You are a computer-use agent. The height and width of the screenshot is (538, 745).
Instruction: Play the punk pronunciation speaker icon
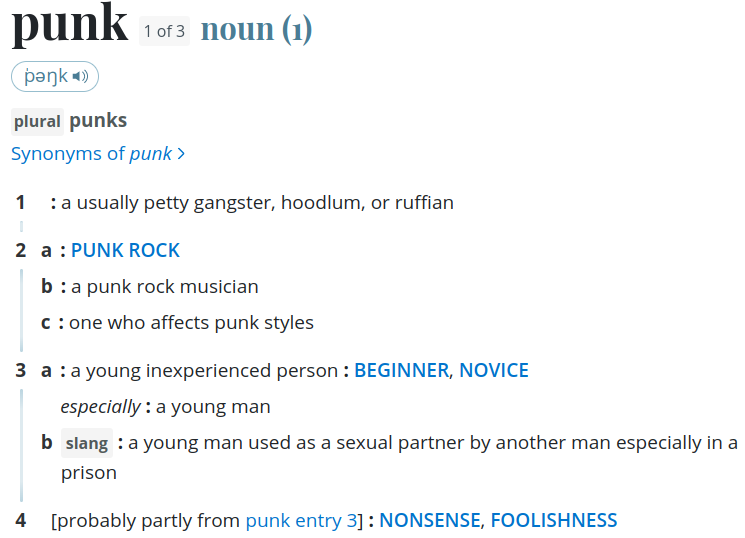point(81,77)
